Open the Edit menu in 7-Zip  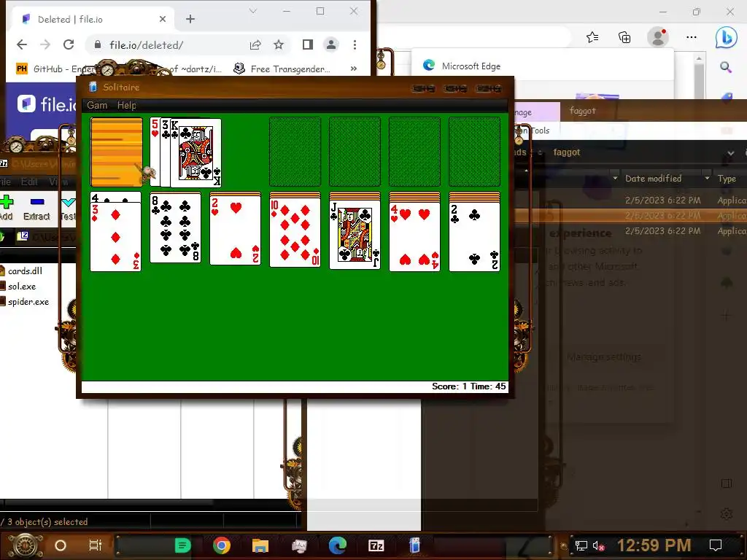coord(29,182)
